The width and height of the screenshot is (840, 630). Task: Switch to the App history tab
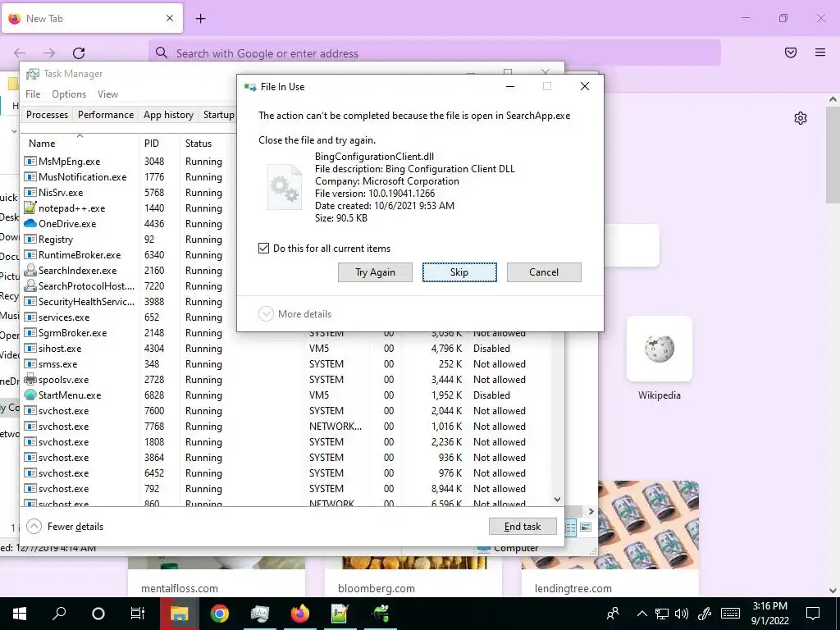[x=168, y=115]
